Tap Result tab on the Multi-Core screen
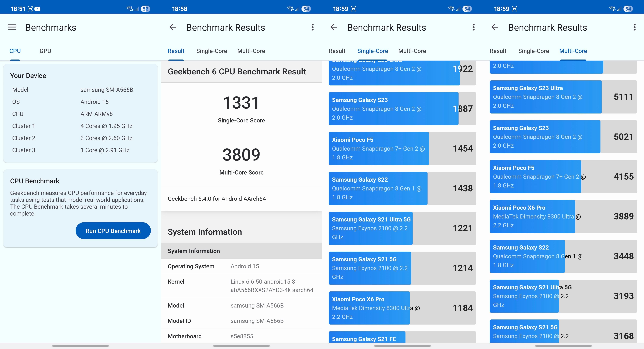644x349 pixels. point(498,51)
